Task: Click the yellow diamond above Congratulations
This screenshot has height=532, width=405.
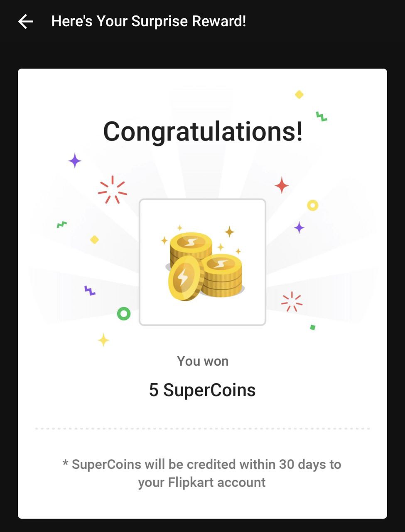Action: coord(299,95)
